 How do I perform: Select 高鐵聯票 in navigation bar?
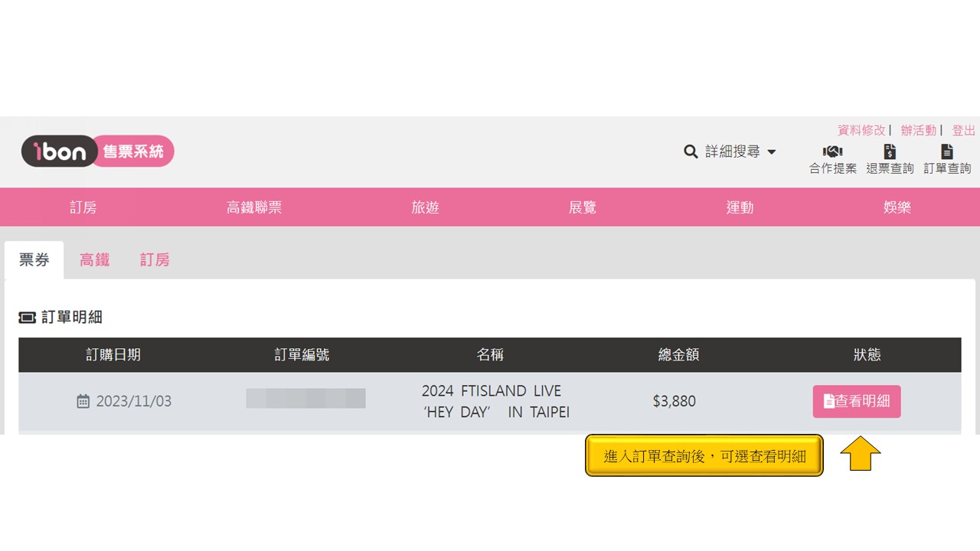[x=254, y=207]
